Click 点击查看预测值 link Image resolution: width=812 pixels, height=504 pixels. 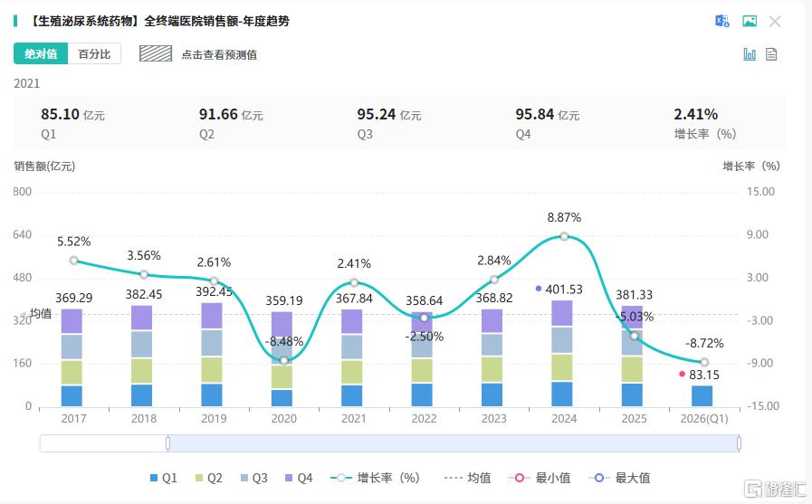point(219,55)
